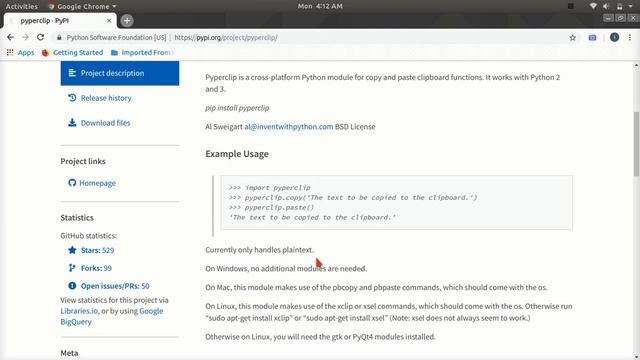Click the info icon beside Open issues/PRs
This screenshot has width=640, height=360.
[x=72, y=286]
